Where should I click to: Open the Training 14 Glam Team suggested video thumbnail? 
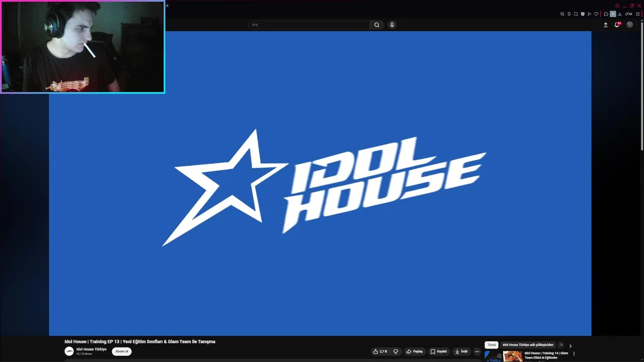coord(504,356)
